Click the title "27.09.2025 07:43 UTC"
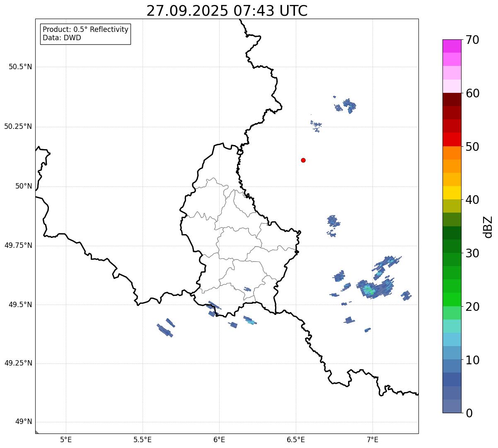The image size is (498, 448). pos(227,11)
